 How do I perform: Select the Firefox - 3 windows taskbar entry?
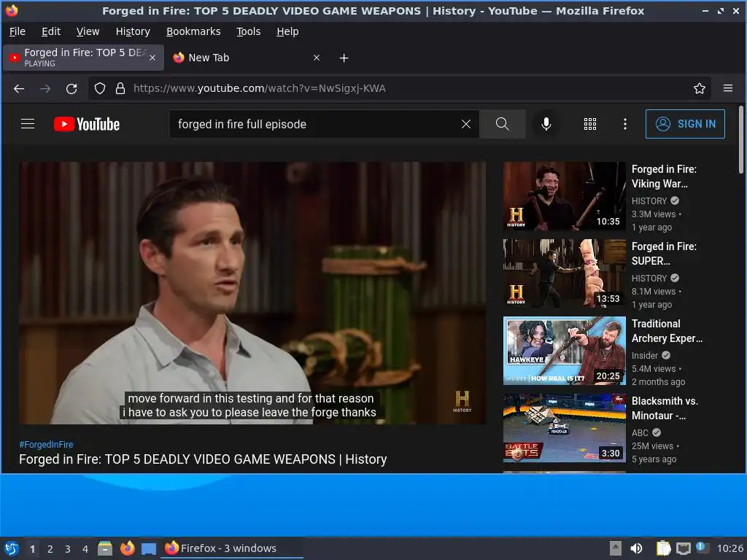point(232,548)
